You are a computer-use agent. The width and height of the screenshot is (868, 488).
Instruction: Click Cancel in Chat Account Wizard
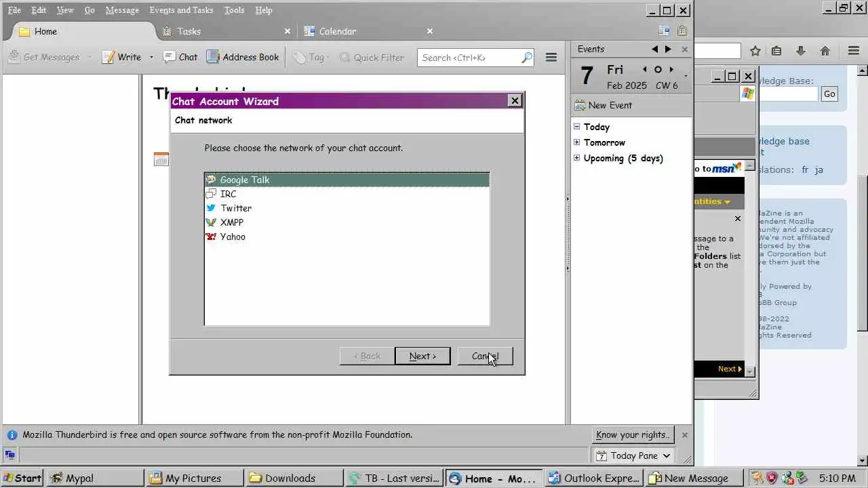(485, 356)
